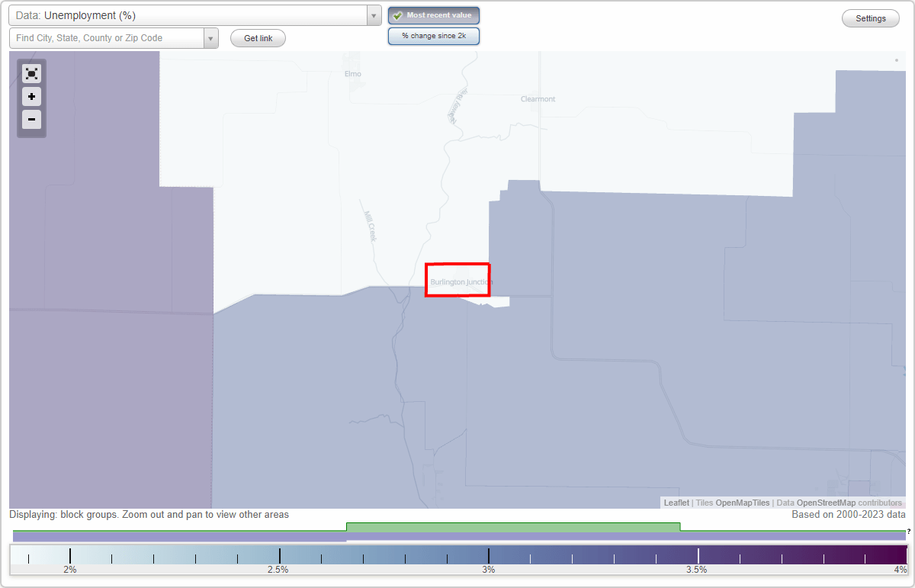The width and height of the screenshot is (915, 588).
Task: Click the Clearmont area on the map
Action: tap(538, 99)
